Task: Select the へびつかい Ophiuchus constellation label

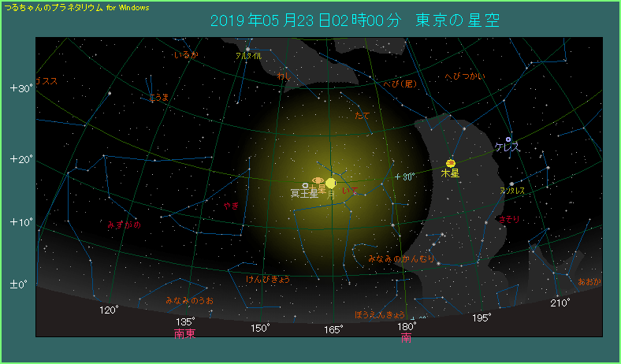Action: 465,76
